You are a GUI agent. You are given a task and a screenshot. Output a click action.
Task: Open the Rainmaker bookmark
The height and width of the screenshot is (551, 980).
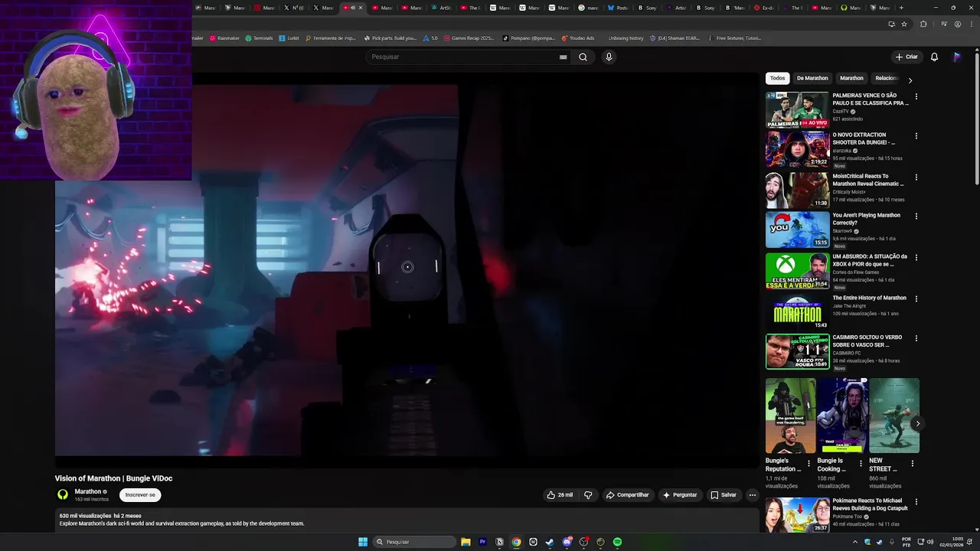(x=224, y=37)
